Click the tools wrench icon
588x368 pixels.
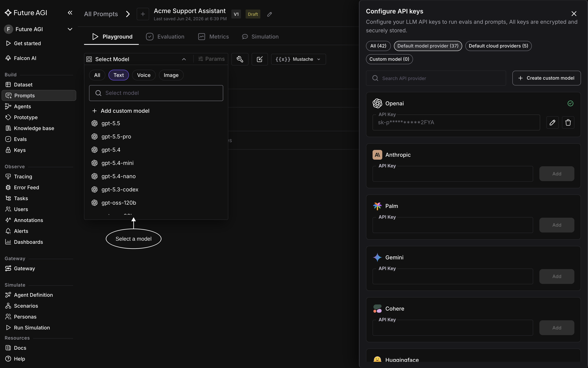(240, 59)
